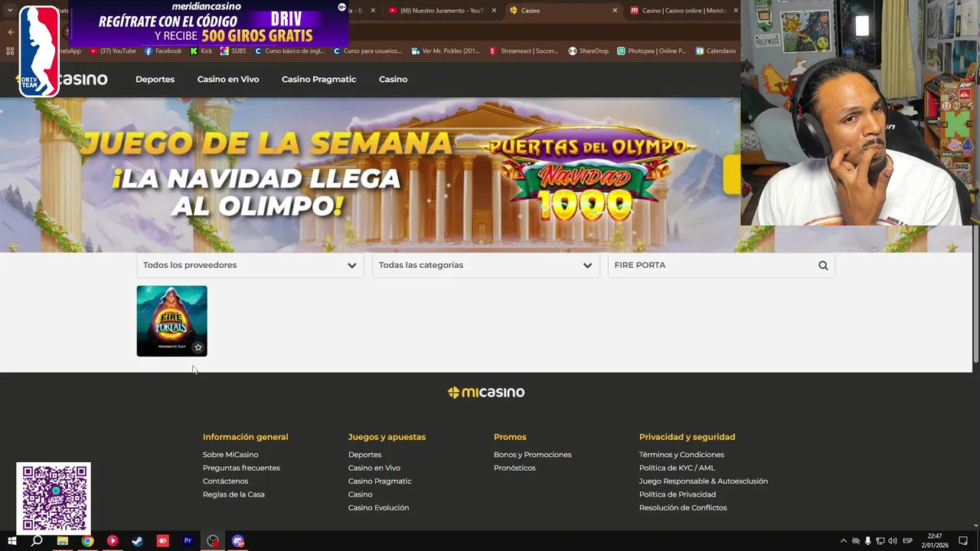Image resolution: width=980 pixels, height=551 pixels.
Task: Open Reglas de la Casa link
Action: pyautogui.click(x=234, y=494)
